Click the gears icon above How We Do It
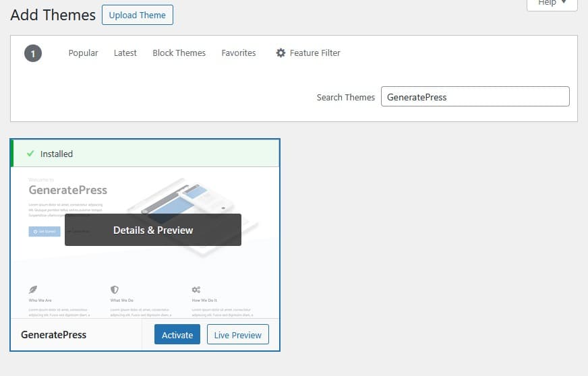Screen dimensions: 588x376 196,290
